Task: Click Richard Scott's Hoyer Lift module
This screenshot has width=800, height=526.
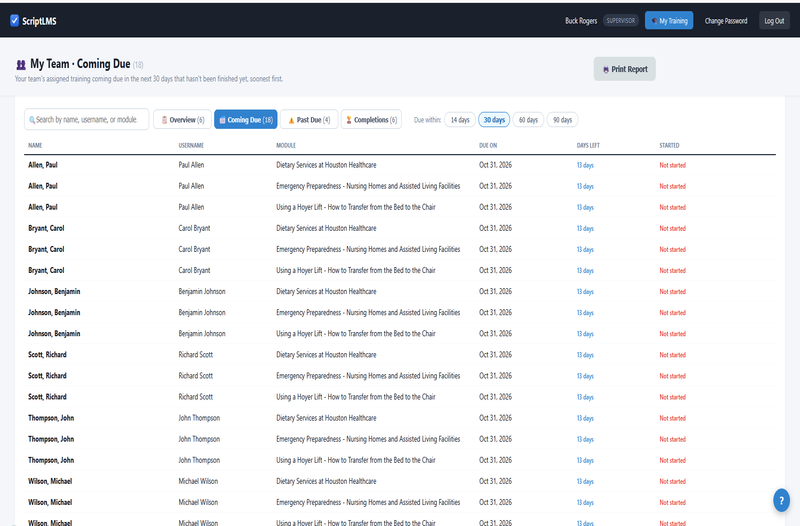Action: (356, 397)
